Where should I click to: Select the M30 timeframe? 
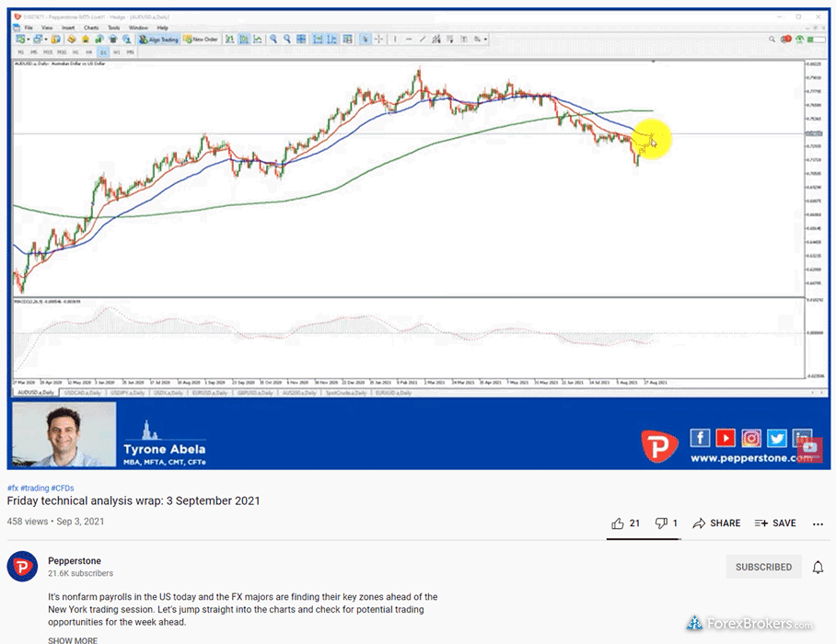pos(62,52)
